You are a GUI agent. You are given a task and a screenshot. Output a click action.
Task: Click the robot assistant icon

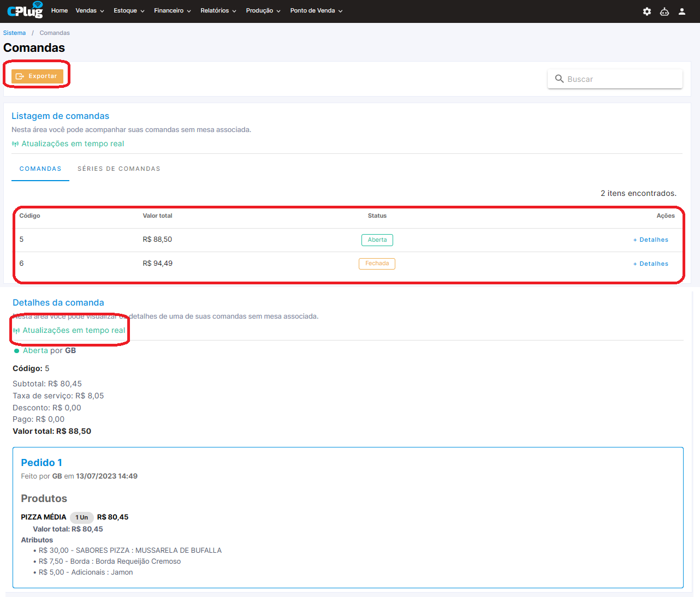pyautogui.click(x=664, y=11)
